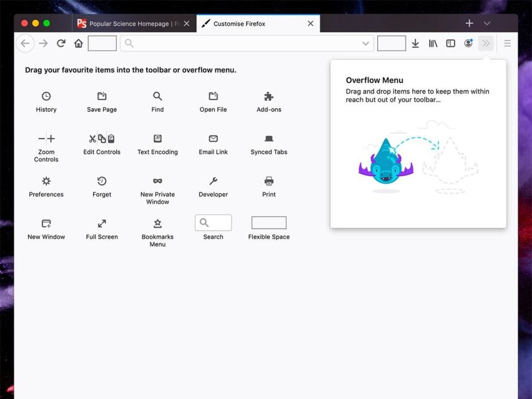Open the overflow menu chevron
The width and height of the screenshot is (532, 399).
pyautogui.click(x=486, y=43)
